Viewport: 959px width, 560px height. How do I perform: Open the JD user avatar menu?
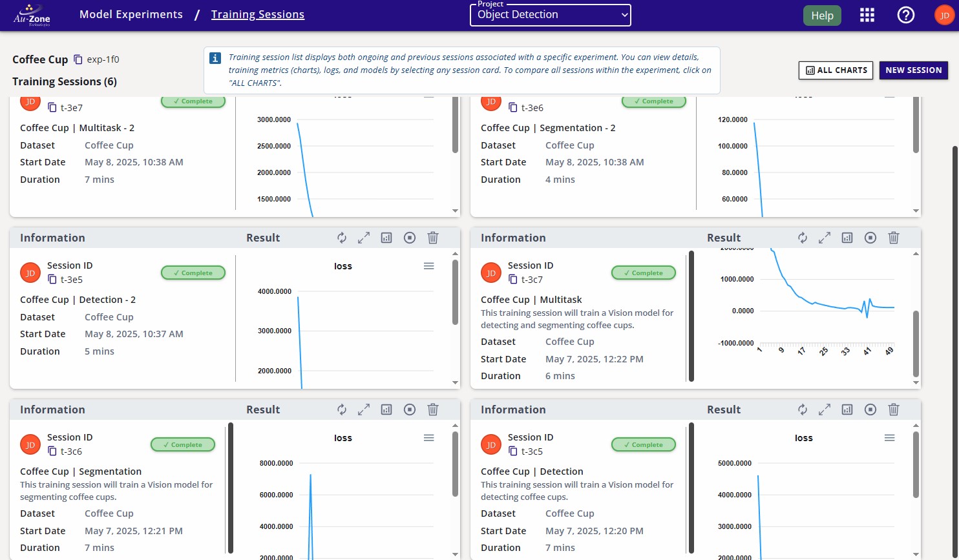coord(944,15)
